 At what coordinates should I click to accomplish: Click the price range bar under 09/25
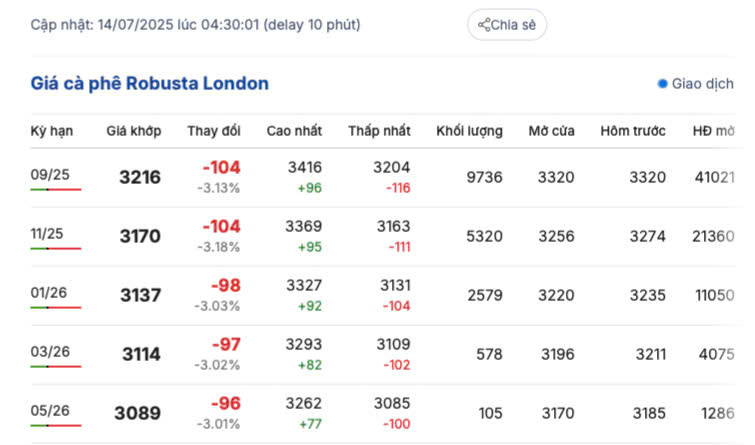[x=56, y=189]
